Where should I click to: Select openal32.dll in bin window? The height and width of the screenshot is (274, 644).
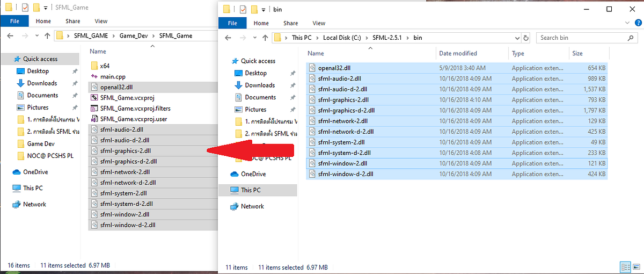point(457,68)
